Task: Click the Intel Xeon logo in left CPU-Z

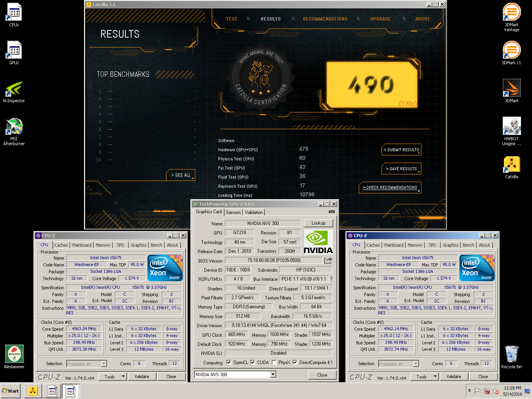Action: pos(165,268)
